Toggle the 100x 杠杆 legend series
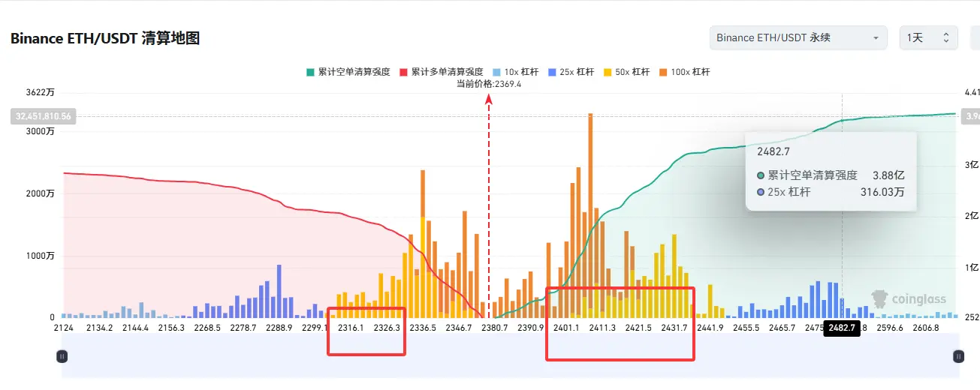The width and height of the screenshot is (980, 390). click(x=685, y=72)
